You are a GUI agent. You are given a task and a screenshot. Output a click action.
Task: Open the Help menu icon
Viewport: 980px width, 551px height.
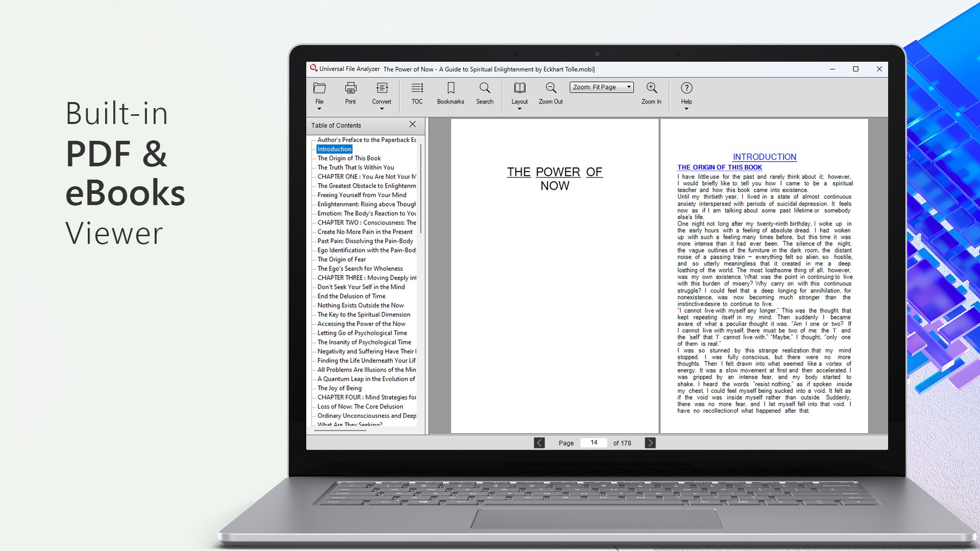point(687,88)
